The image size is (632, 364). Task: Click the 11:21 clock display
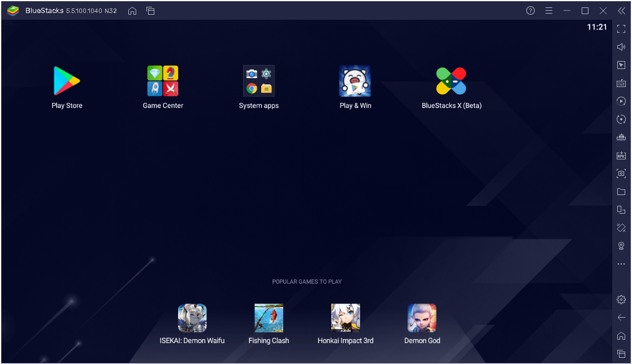coord(597,27)
